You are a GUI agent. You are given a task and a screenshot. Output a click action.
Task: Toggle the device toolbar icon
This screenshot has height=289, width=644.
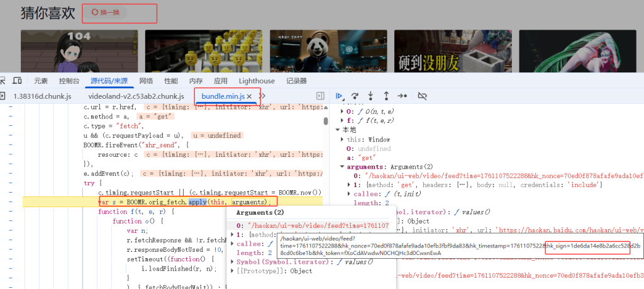(18, 81)
